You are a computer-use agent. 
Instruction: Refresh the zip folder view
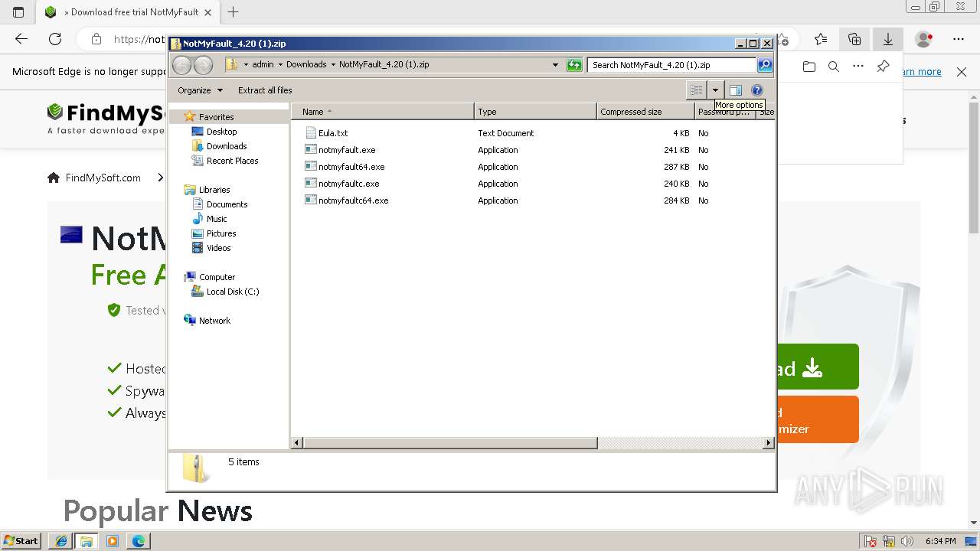[574, 65]
